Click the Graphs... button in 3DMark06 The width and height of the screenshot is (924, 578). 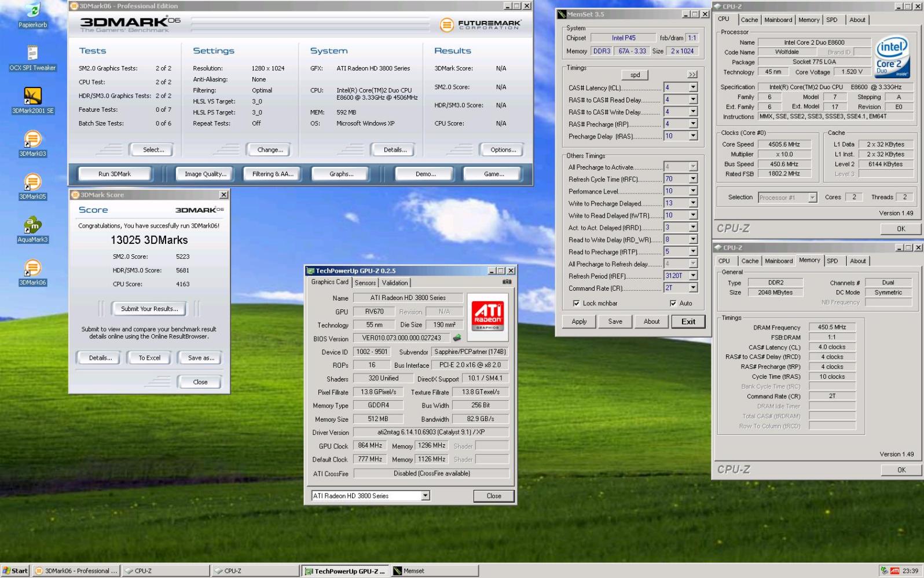point(342,174)
